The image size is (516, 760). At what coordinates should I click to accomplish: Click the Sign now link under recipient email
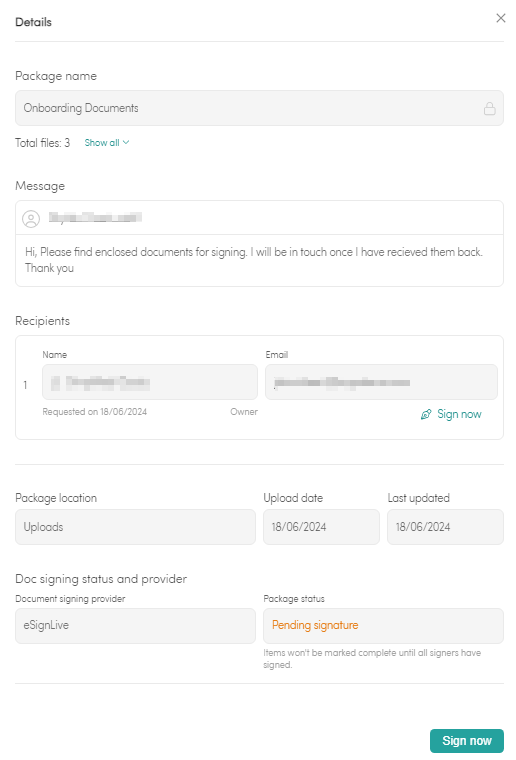click(459, 414)
